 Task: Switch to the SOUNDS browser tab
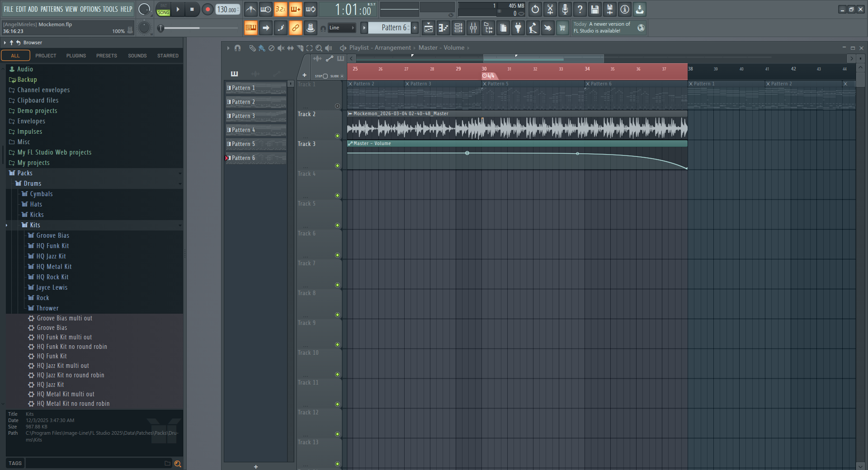(x=137, y=56)
